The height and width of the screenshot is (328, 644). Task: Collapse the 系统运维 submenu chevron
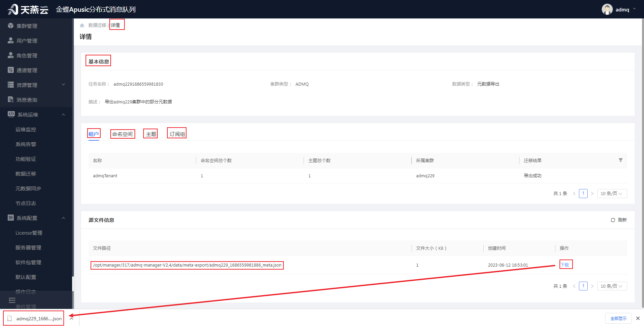click(64, 114)
